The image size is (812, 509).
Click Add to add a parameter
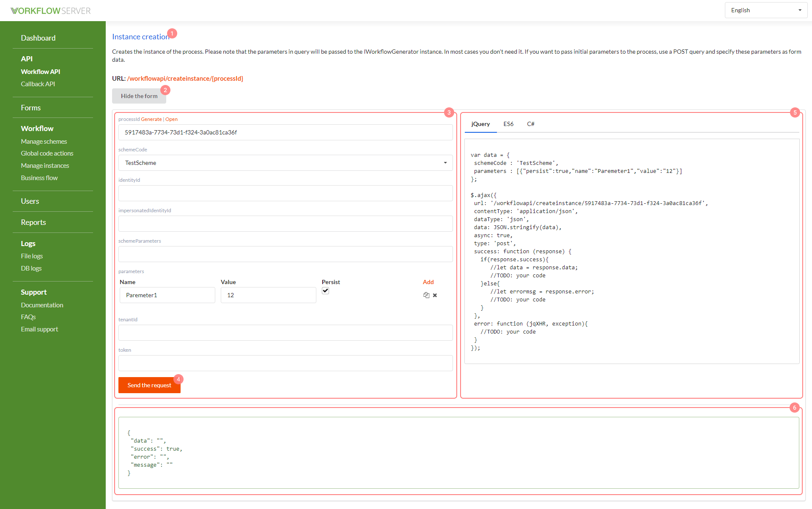pyautogui.click(x=428, y=282)
